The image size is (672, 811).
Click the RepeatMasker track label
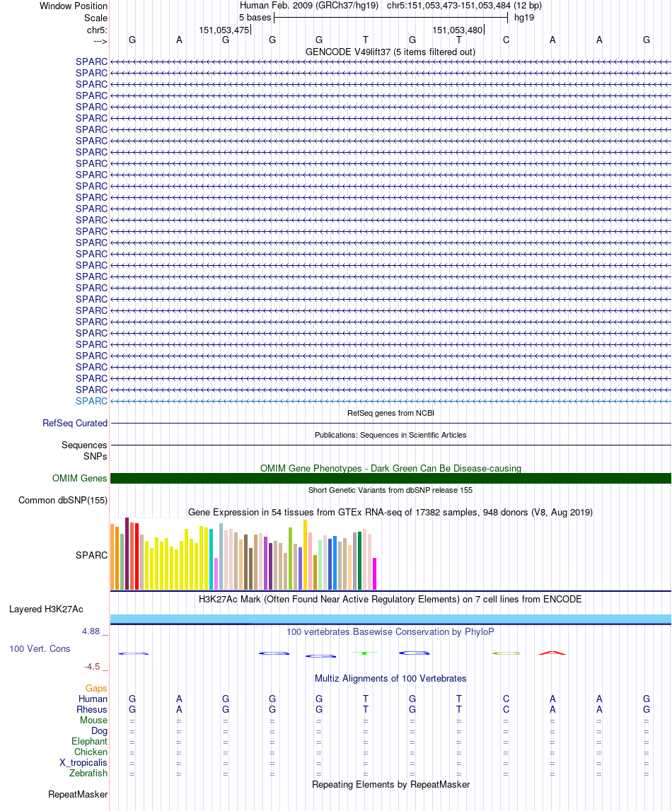(78, 795)
